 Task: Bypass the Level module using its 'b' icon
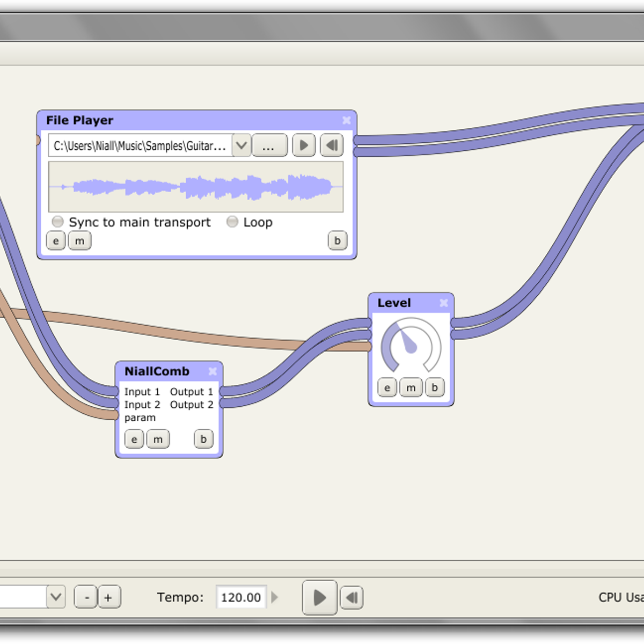click(x=434, y=387)
